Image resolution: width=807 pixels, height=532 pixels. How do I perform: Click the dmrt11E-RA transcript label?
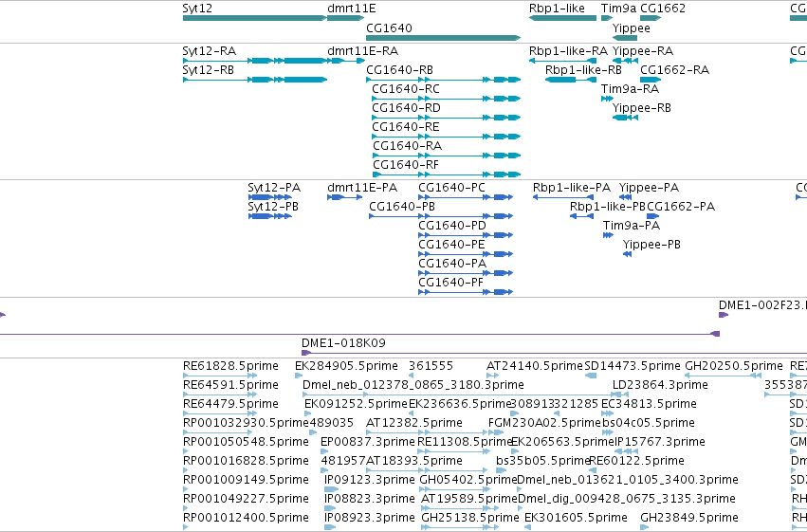(x=363, y=51)
